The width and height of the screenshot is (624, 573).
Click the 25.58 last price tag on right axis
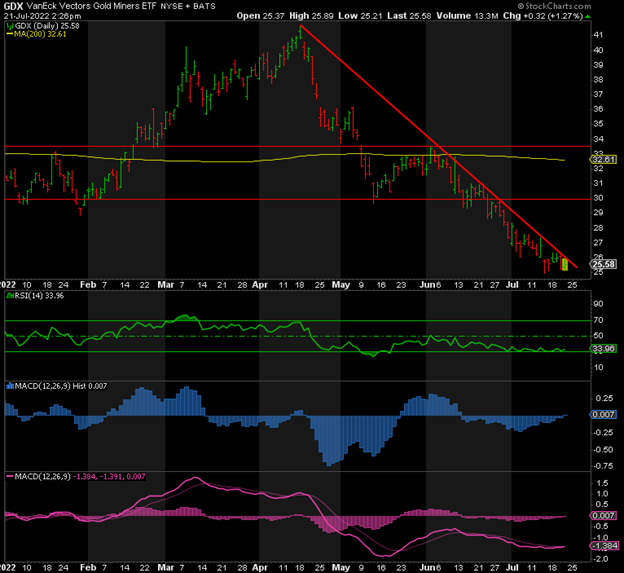[603, 264]
